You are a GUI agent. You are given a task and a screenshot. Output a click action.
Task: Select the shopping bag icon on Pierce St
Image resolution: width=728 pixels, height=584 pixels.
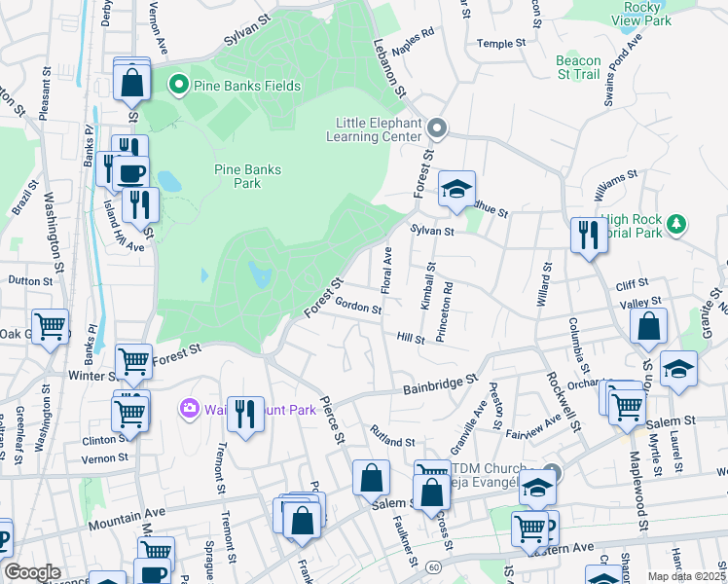tap(371, 478)
